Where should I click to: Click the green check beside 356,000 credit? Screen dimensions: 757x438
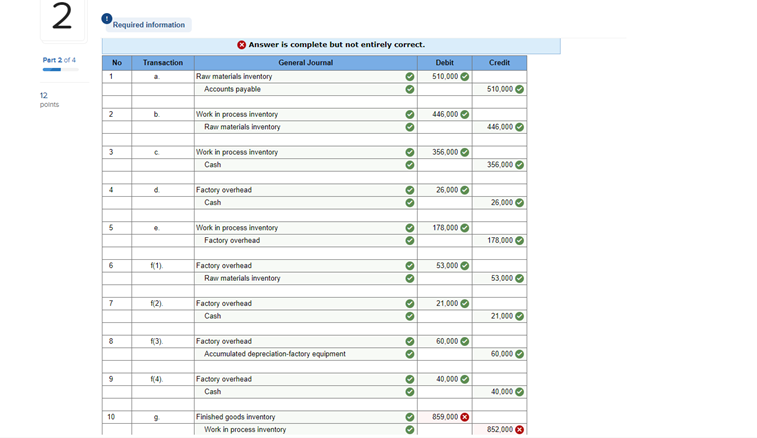click(519, 165)
